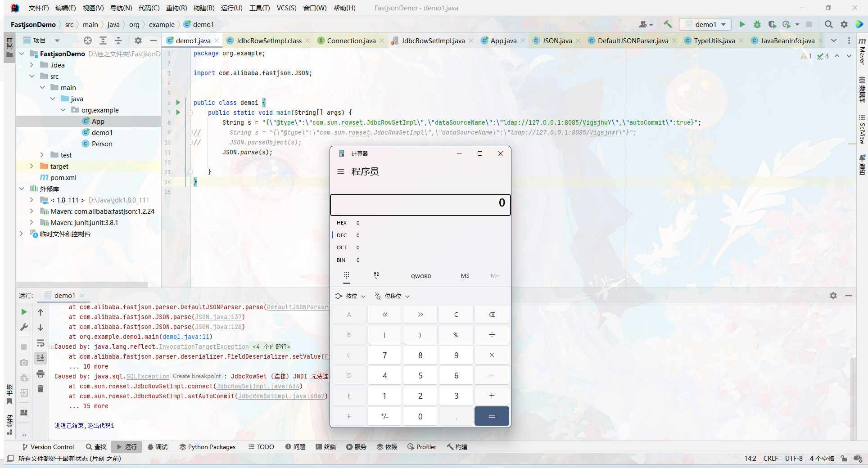Screen dimensions: 868x468
Task: Click MS memory store in calculator
Action: 465,276
